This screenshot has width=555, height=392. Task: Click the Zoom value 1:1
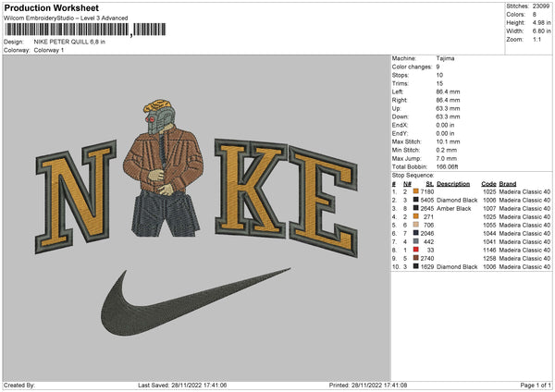point(536,39)
